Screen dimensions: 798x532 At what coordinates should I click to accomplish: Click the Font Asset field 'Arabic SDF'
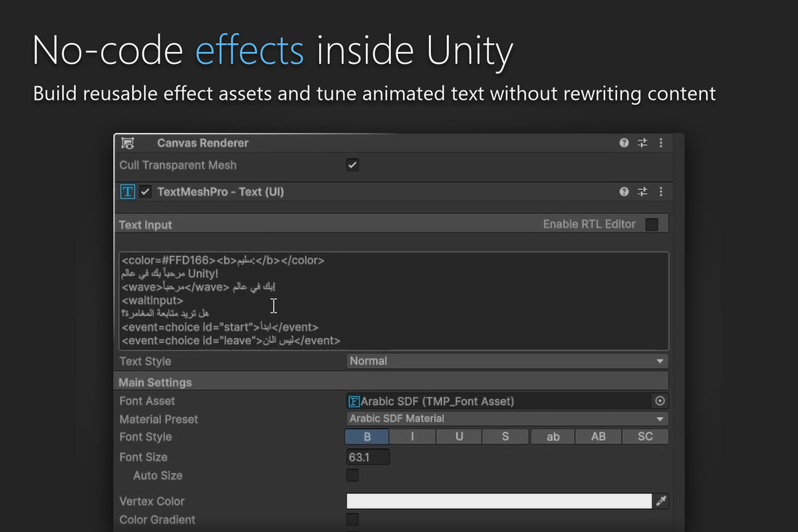click(x=499, y=401)
